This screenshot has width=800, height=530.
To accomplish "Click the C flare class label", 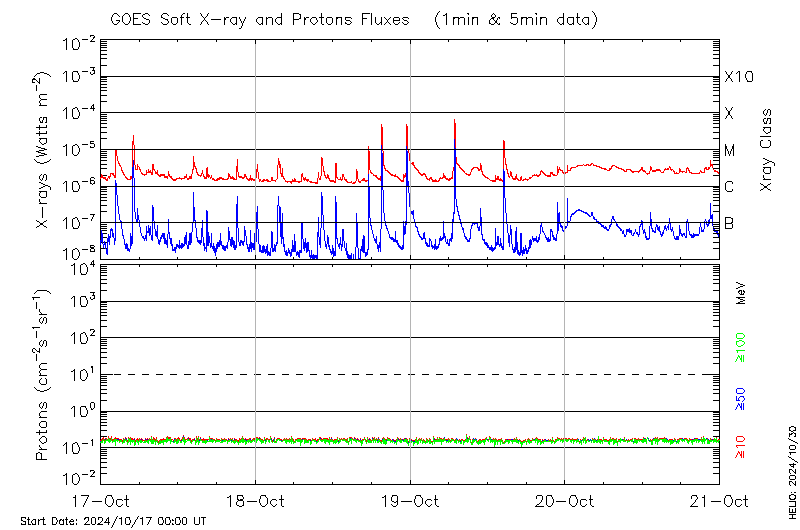I will pyautogui.click(x=729, y=187).
